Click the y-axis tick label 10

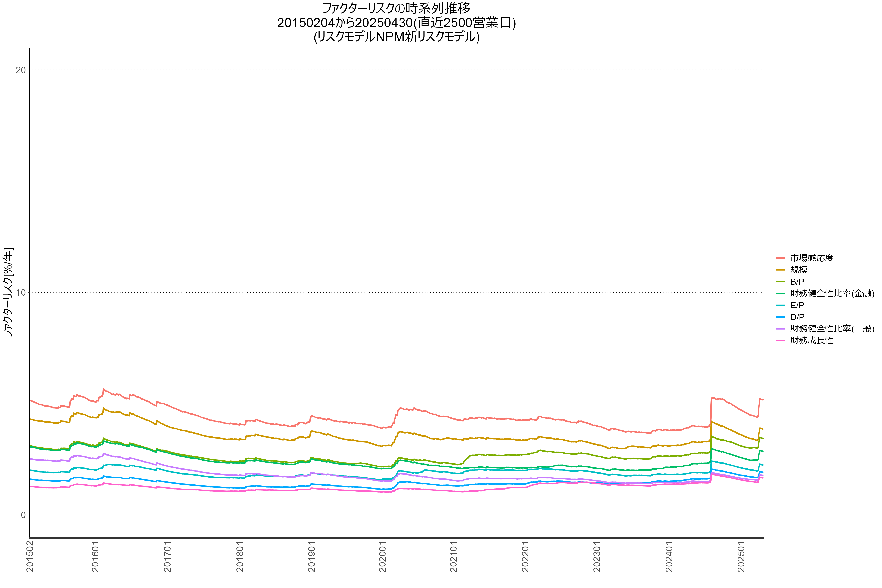click(21, 293)
